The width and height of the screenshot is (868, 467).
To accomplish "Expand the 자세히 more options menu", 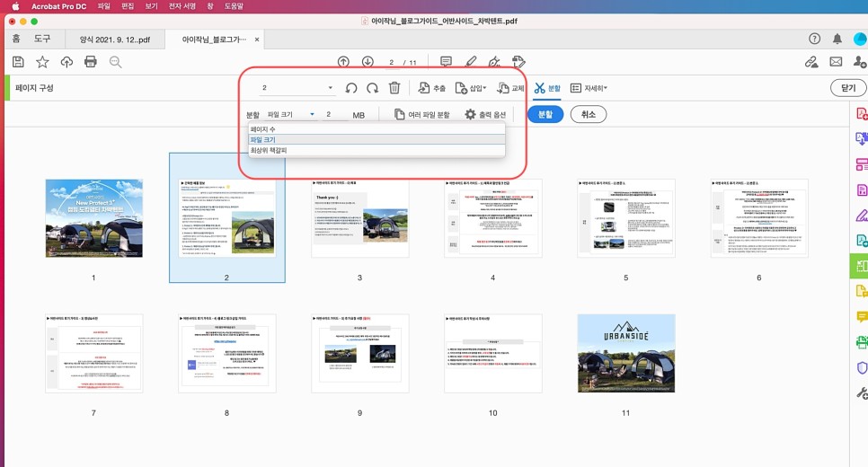I will coord(589,88).
